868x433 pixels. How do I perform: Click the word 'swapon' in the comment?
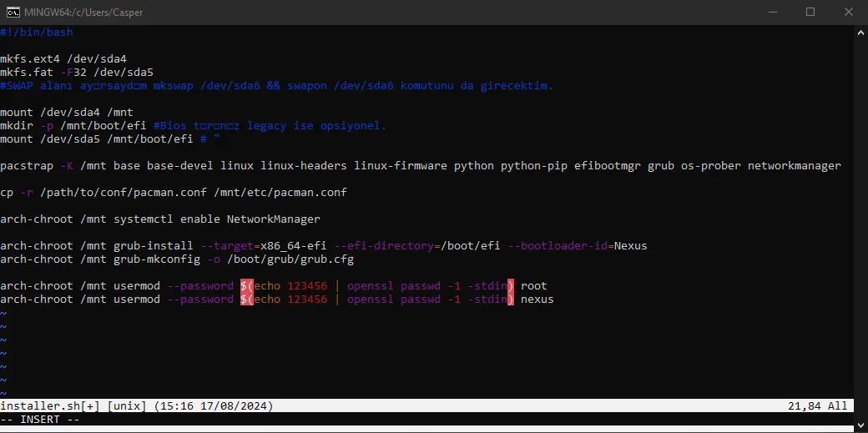click(307, 86)
